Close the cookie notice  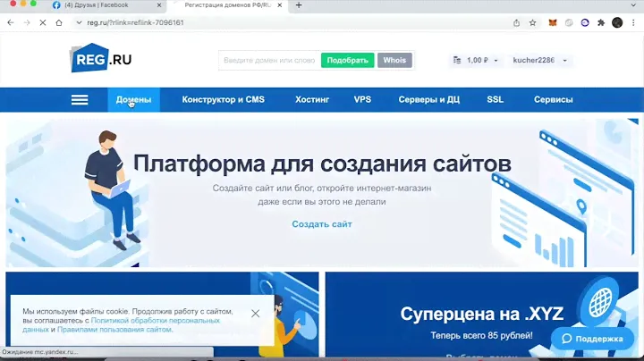(255, 314)
